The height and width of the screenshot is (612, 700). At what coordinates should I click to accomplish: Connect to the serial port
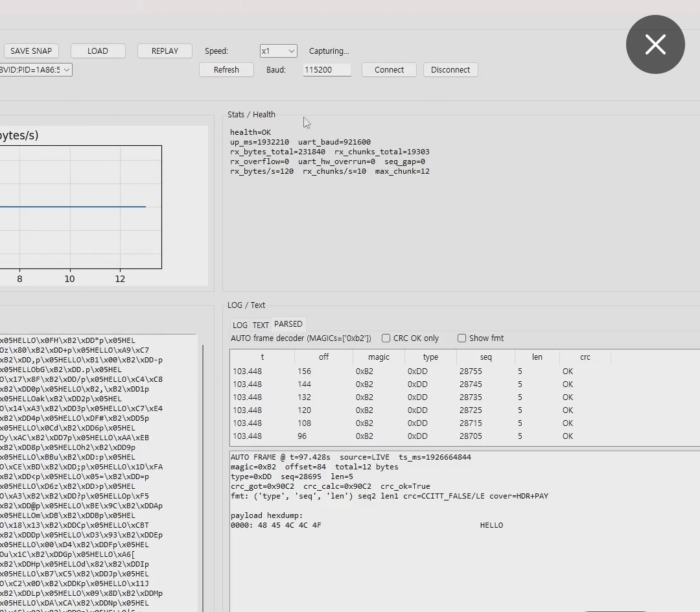388,69
